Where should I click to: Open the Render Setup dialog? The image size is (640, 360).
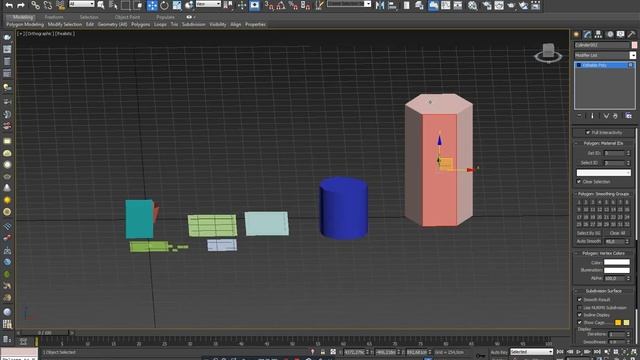487,5
